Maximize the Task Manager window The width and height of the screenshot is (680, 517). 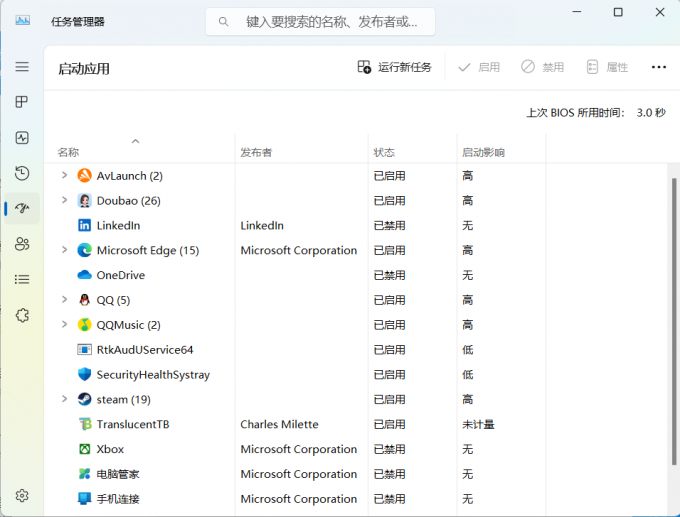click(x=618, y=12)
